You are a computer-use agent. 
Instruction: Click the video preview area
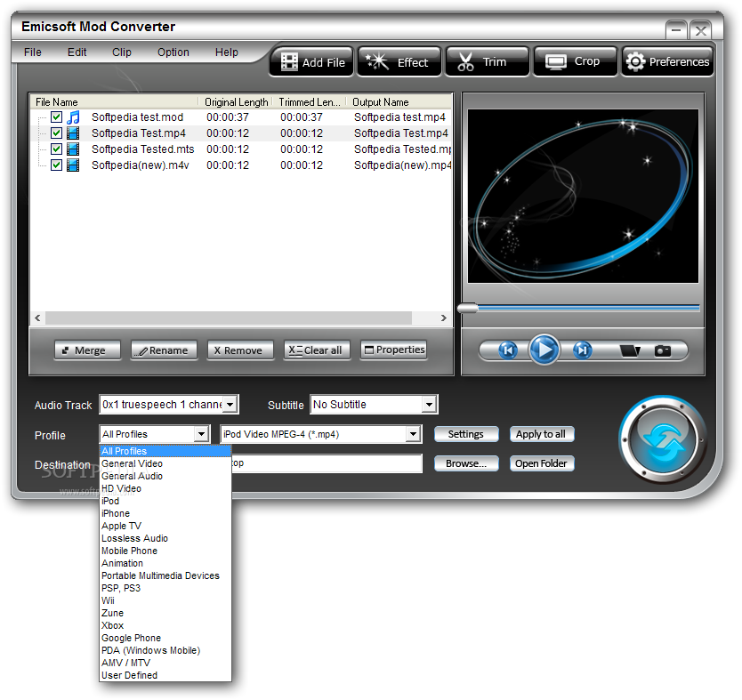(x=583, y=197)
